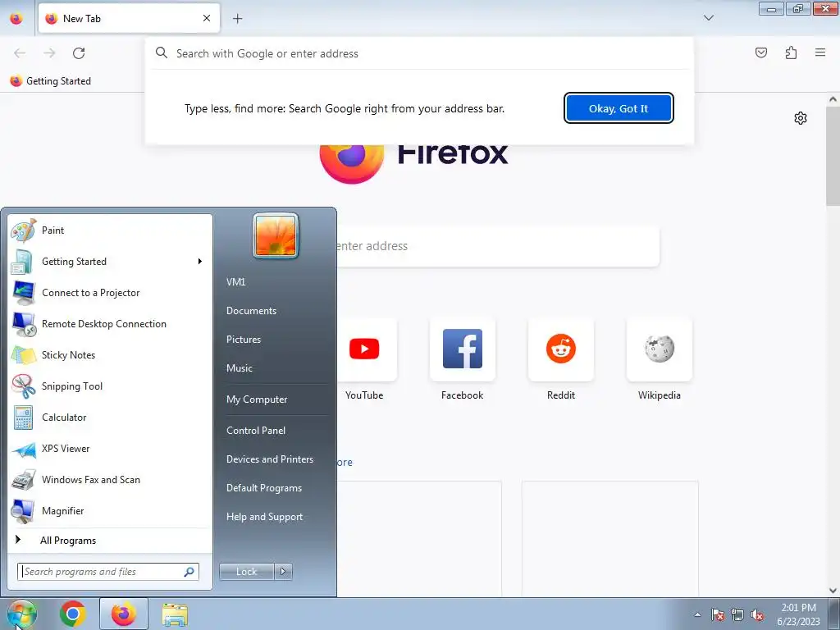Open the Firefox hamburger application menu

click(820, 52)
